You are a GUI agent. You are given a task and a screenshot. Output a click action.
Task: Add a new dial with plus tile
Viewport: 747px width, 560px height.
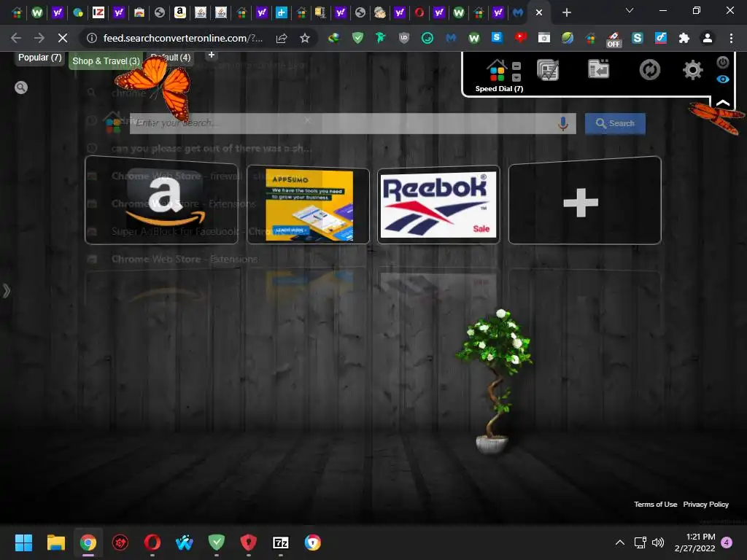point(585,200)
